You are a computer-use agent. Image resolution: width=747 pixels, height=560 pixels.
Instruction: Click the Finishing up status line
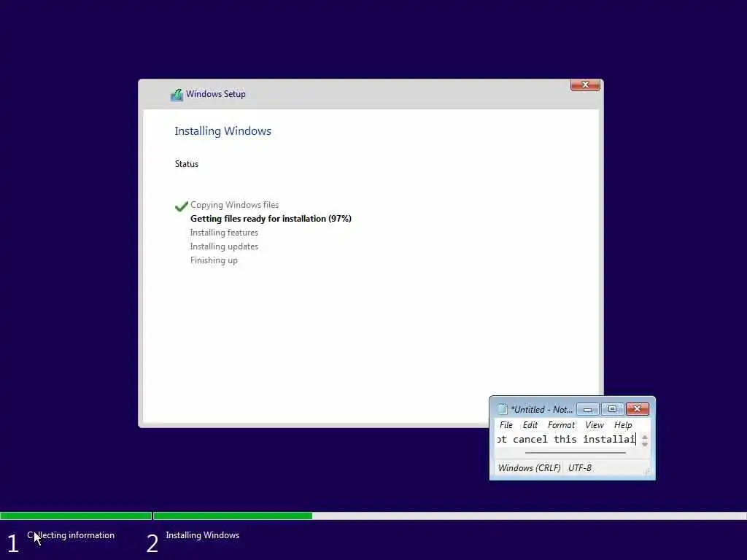coord(214,260)
